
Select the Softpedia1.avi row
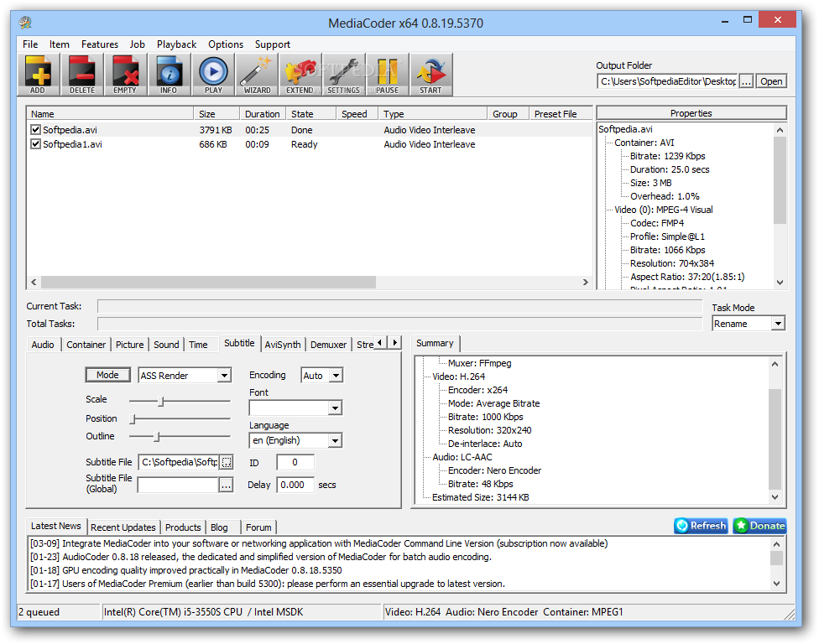click(x=310, y=144)
